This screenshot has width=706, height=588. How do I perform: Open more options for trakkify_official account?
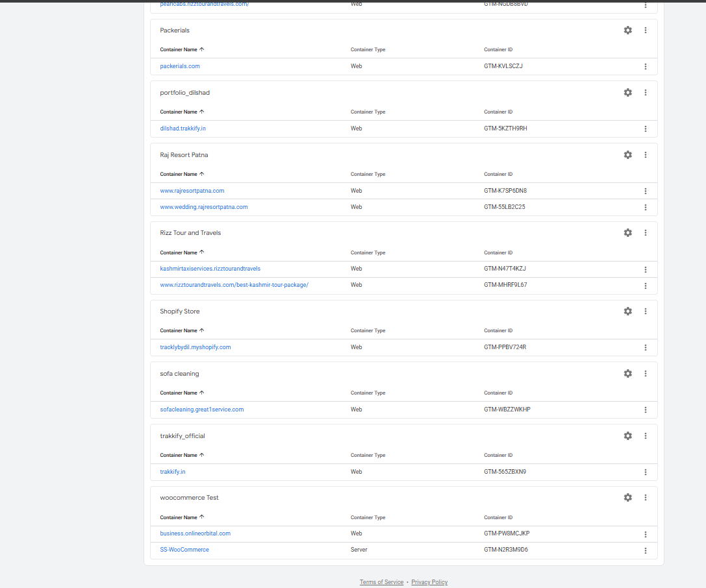(x=645, y=435)
